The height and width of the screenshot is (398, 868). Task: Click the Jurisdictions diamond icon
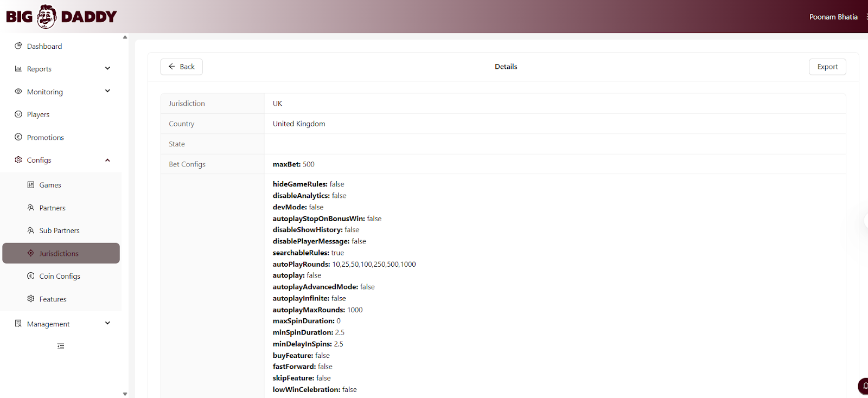31,253
